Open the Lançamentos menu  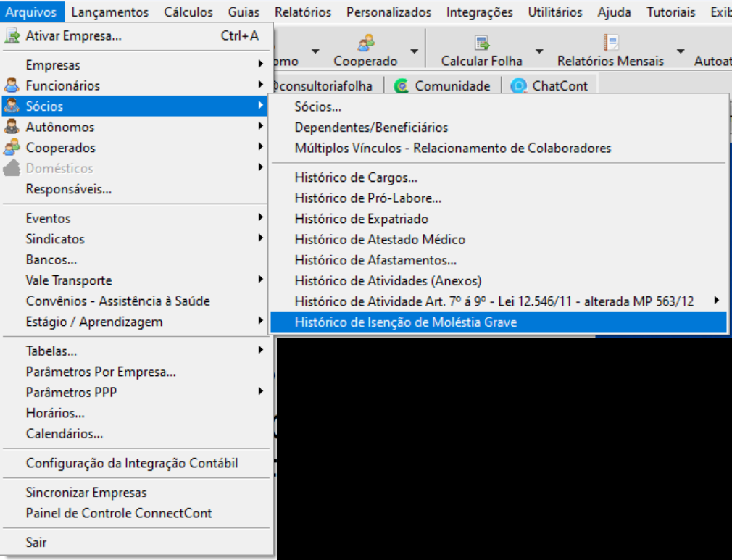point(110,12)
